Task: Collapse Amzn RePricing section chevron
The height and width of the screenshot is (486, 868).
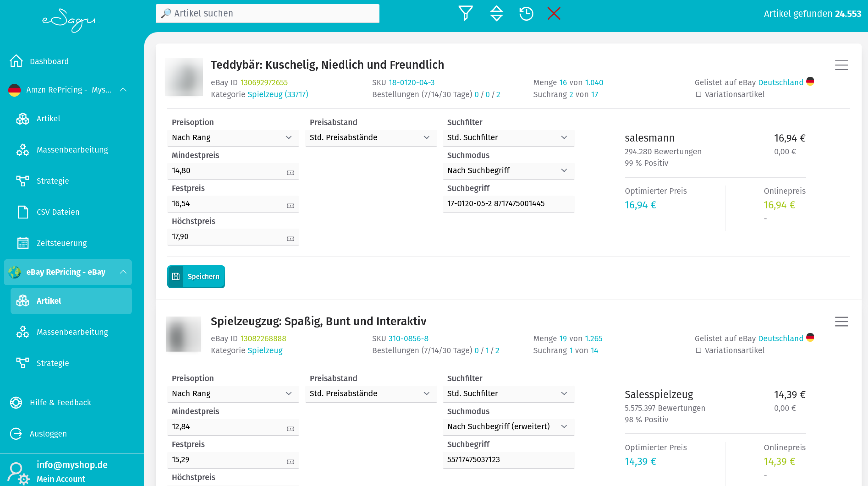Action: click(x=123, y=90)
